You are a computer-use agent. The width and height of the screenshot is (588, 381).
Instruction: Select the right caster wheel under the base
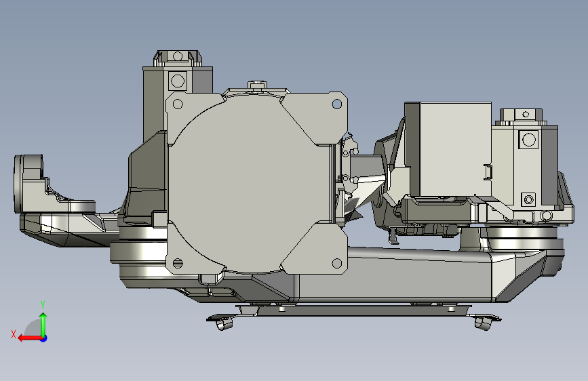pyautogui.click(x=483, y=323)
